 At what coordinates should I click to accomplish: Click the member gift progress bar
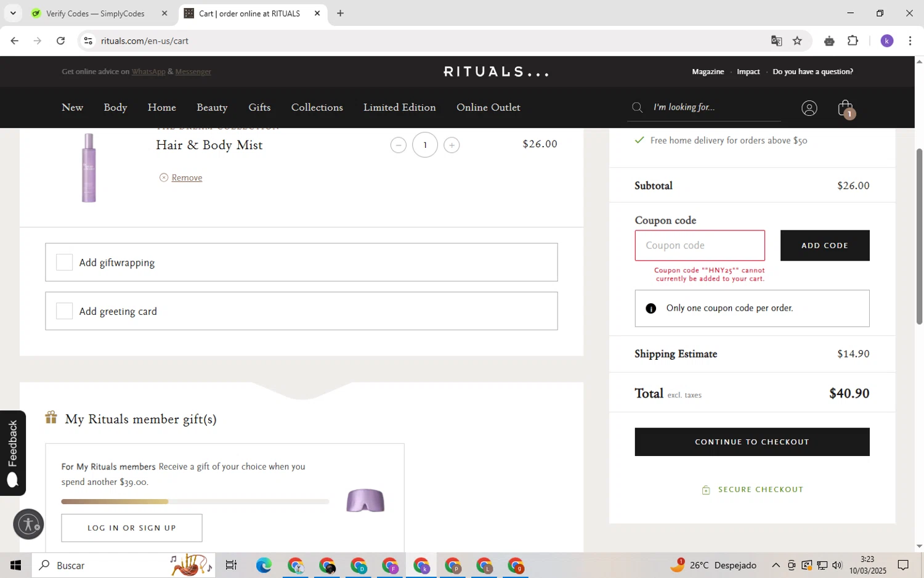[x=195, y=502]
